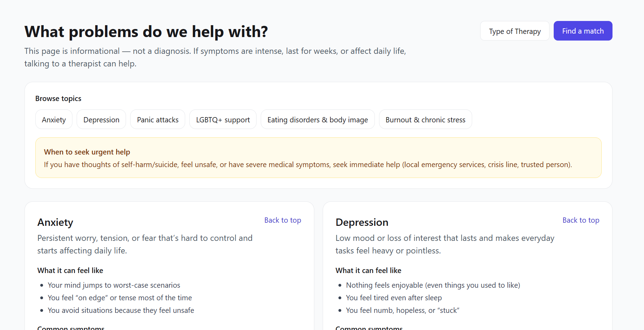Choose the LGBTQ+ support topic
Image resolution: width=644 pixels, height=330 pixels.
223,120
